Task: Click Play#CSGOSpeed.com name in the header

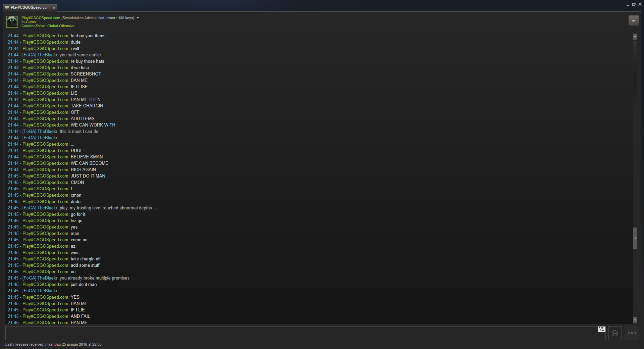Action: click(41, 18)
